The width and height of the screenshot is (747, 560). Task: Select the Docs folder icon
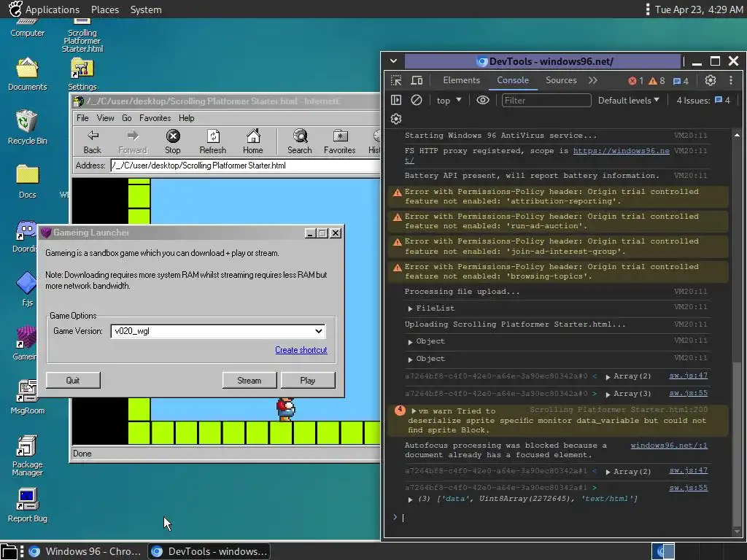tap(28, 181)
